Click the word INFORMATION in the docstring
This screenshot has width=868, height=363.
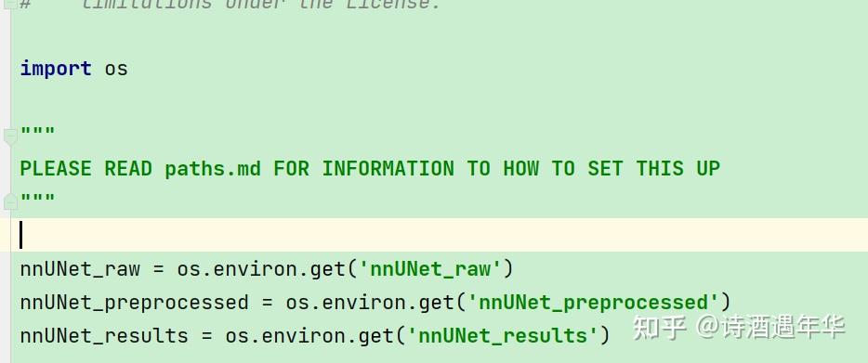pyautogui.click(x=388, y=168)
